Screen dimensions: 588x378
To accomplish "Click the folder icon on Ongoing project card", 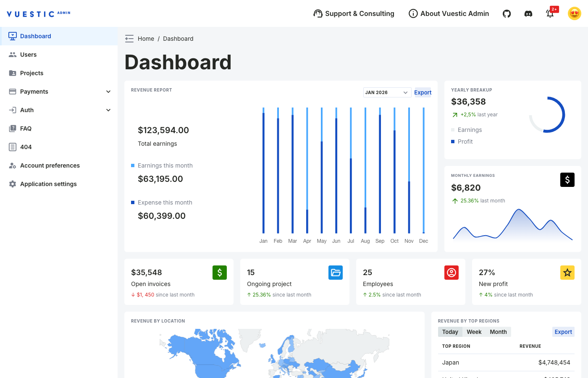I will point(336,273).
